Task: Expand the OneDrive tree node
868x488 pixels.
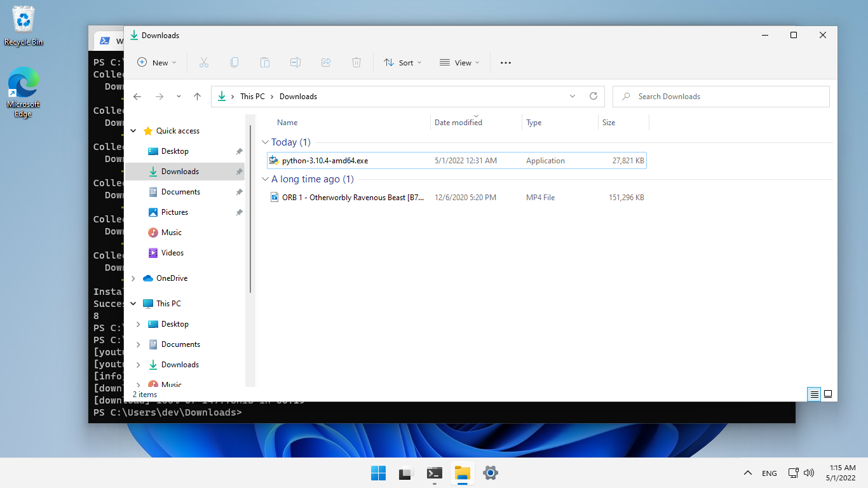Action: tap(133, 278)
